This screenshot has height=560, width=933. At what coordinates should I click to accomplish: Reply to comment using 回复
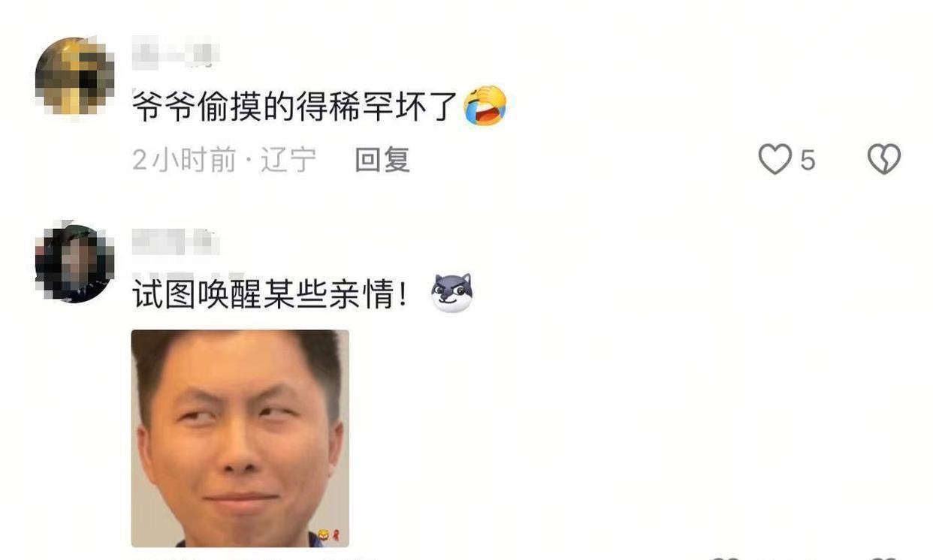point(382,160)
